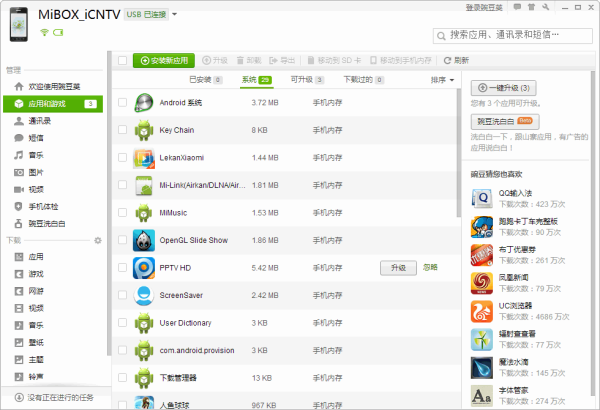Select the Key Chain checkbox
This screenshot has width=600, height=410.
tap(122, 130)
